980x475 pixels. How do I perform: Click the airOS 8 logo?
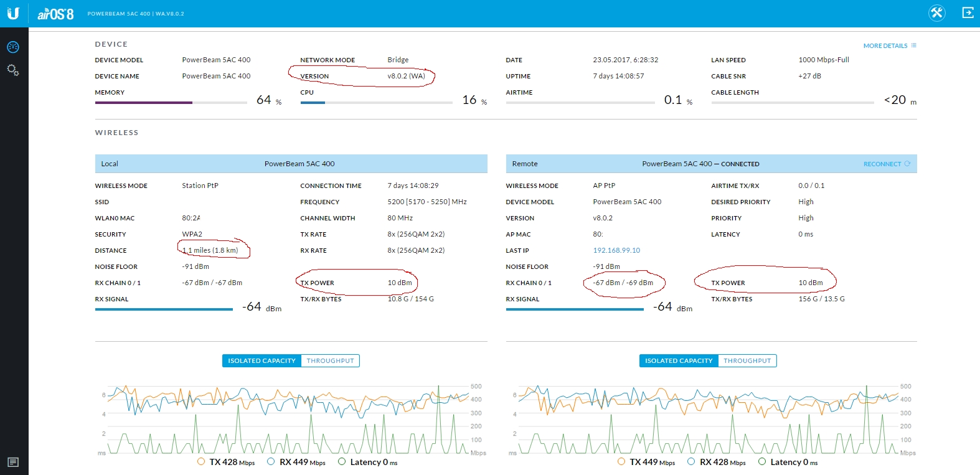coord(55,14)
